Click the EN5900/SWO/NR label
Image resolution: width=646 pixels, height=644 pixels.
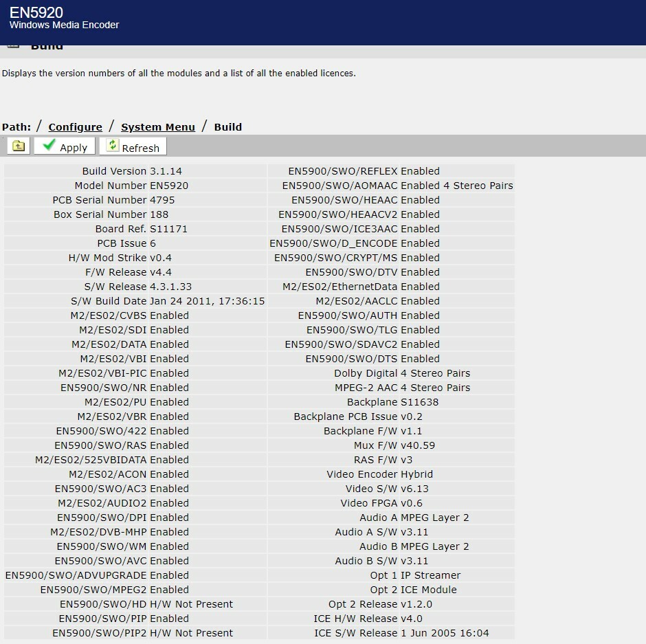[103, 388]
